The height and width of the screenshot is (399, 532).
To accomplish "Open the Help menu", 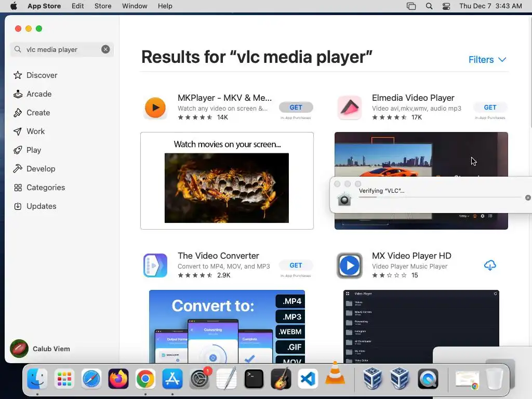I will (x=165, y=6).
